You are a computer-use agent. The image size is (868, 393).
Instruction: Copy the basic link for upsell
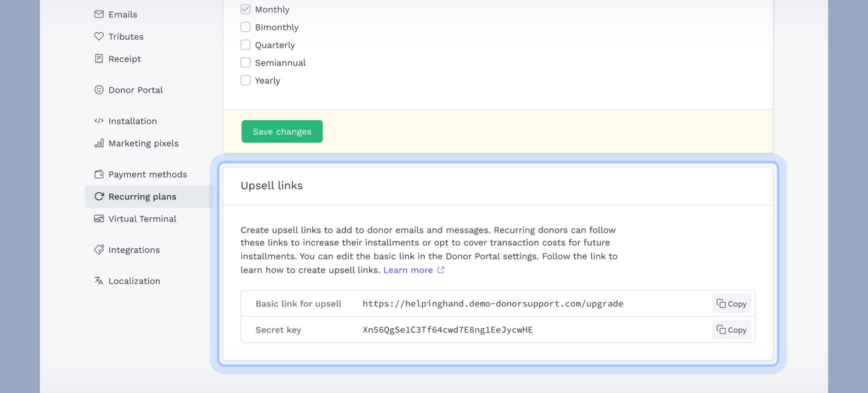731,304
